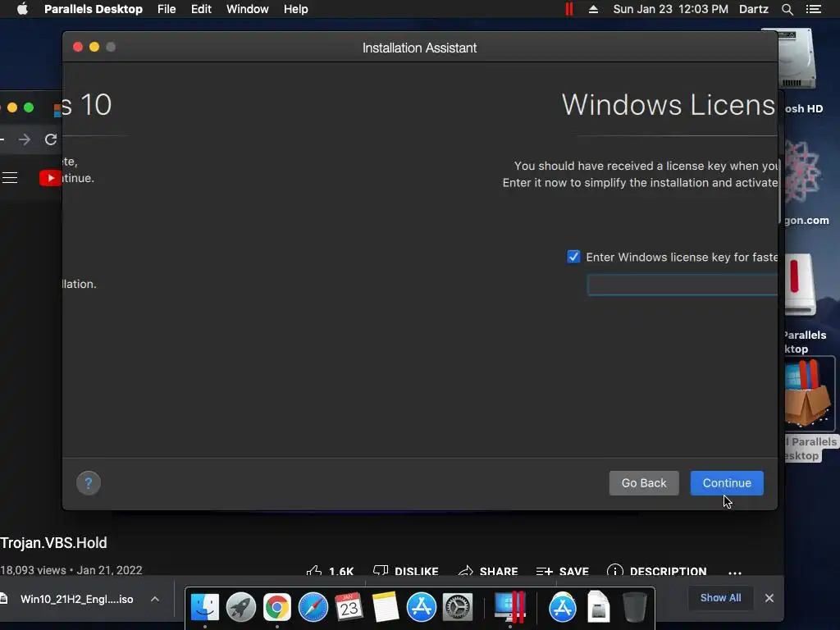Click the Dartz user name in menu bar
Screen dimensions: 840x630
[753, 9]
